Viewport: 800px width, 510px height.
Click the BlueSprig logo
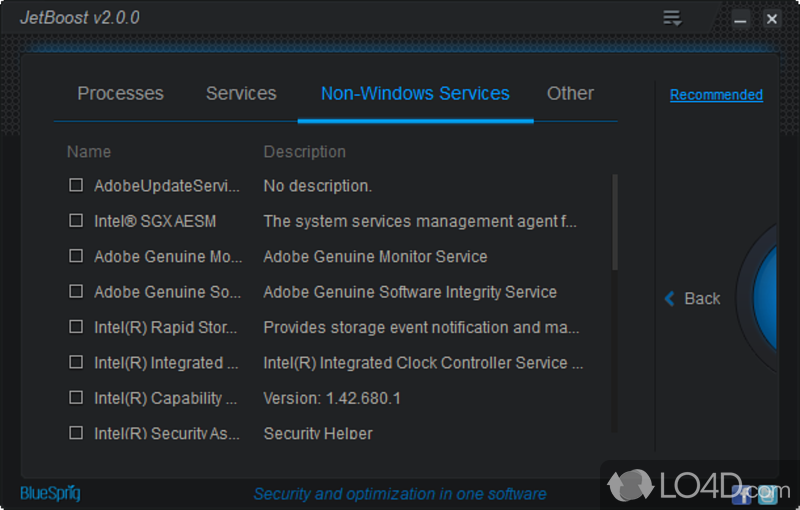click(50, 493)
